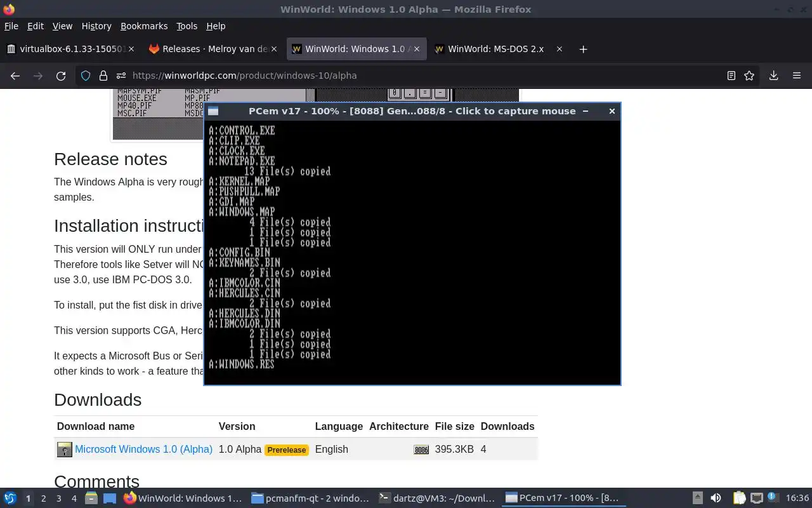This screenshot has height=508, width=812.
Task: Switch to workspace 4
Action: (74, 498)
